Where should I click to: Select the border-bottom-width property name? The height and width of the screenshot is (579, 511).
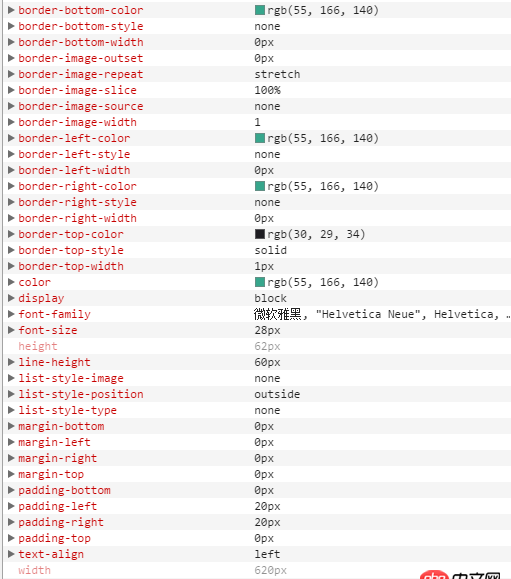coord(81,42)
